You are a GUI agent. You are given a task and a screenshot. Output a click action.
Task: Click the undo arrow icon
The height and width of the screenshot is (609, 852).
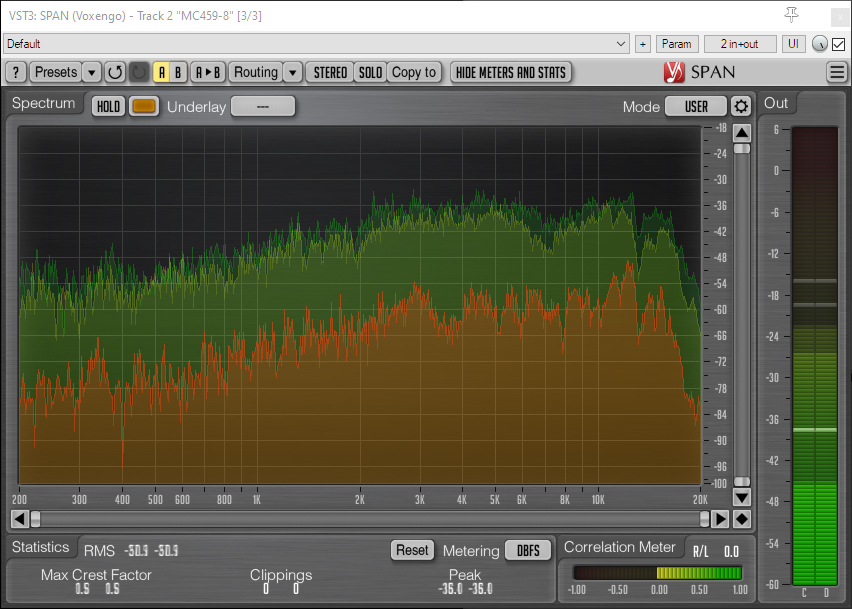pos(115,72)
